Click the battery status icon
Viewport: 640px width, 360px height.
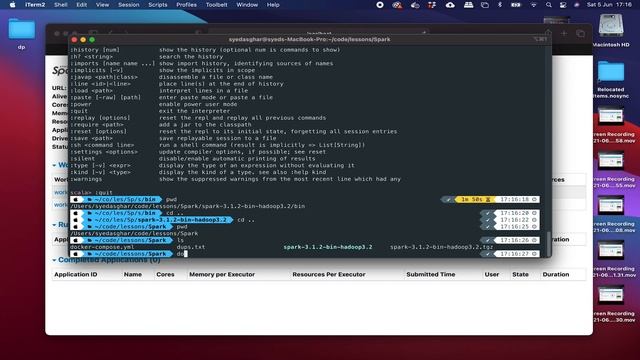tap(516, 5)
